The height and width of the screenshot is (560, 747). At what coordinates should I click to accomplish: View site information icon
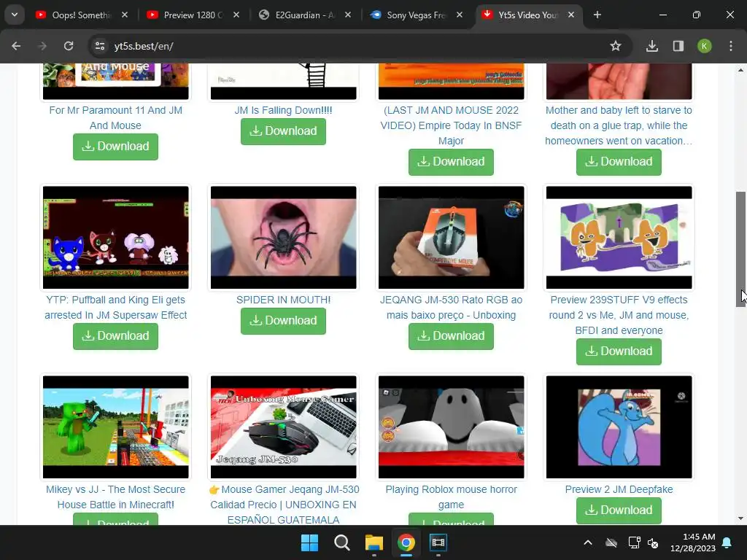[x=100, y=46]
